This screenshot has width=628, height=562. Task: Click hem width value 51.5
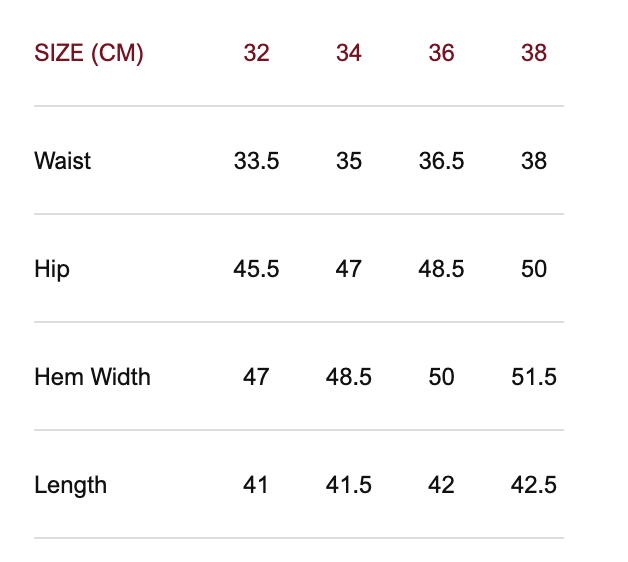pos(534,377)
